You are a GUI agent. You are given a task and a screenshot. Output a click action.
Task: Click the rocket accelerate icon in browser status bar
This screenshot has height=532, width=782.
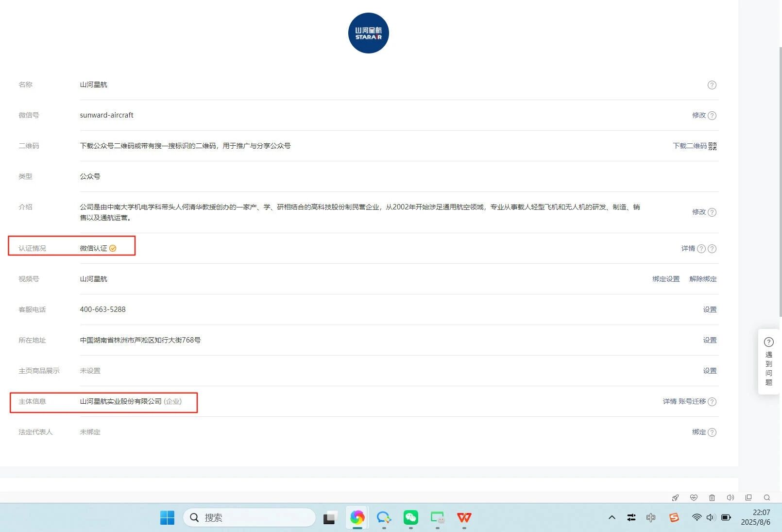pyautogui.click(x=675, y=498)
